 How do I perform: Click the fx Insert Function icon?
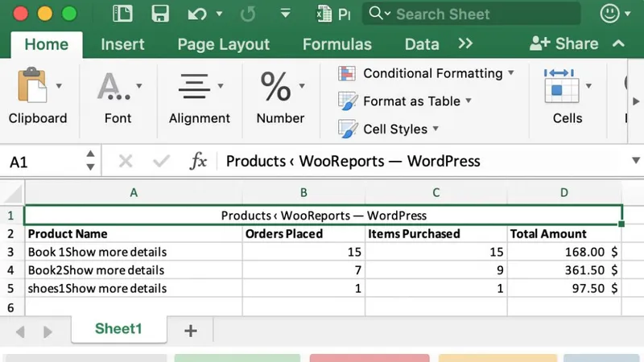point(198,161)
